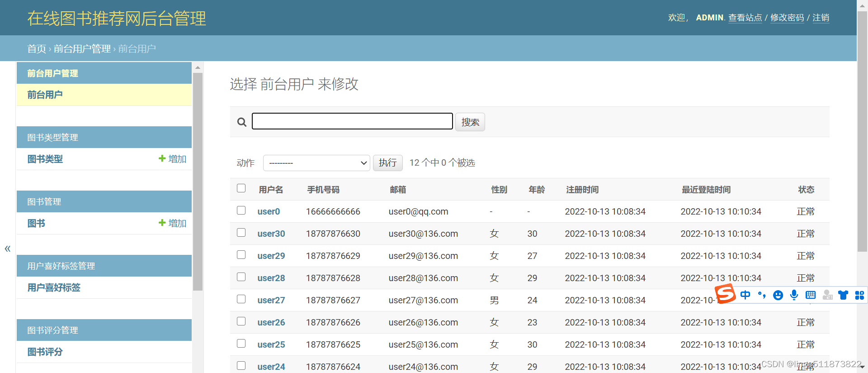This screenshot has height=373, width=868.
Task: Open the Sogou soft keyboard icon
Action: (811, 295)
